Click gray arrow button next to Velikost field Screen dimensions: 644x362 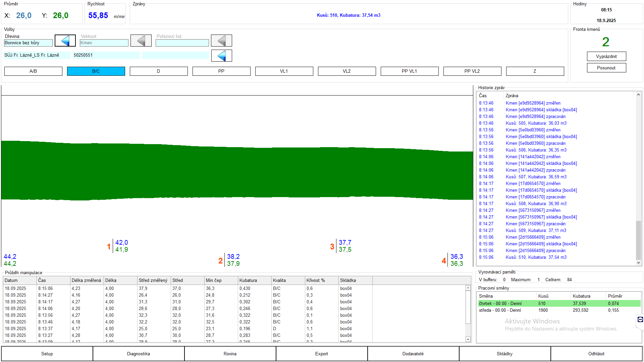click(141, 41)
